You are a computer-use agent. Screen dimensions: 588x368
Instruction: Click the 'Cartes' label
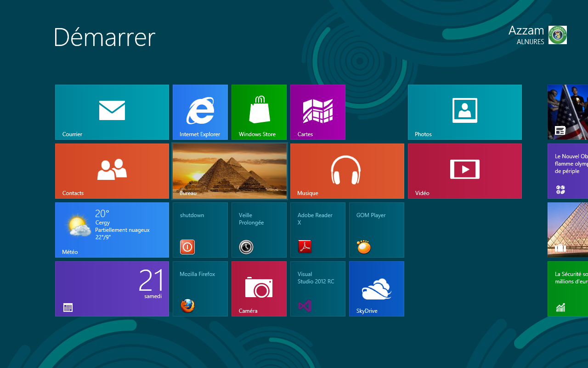pyautogui.click(x=305, y=134)
